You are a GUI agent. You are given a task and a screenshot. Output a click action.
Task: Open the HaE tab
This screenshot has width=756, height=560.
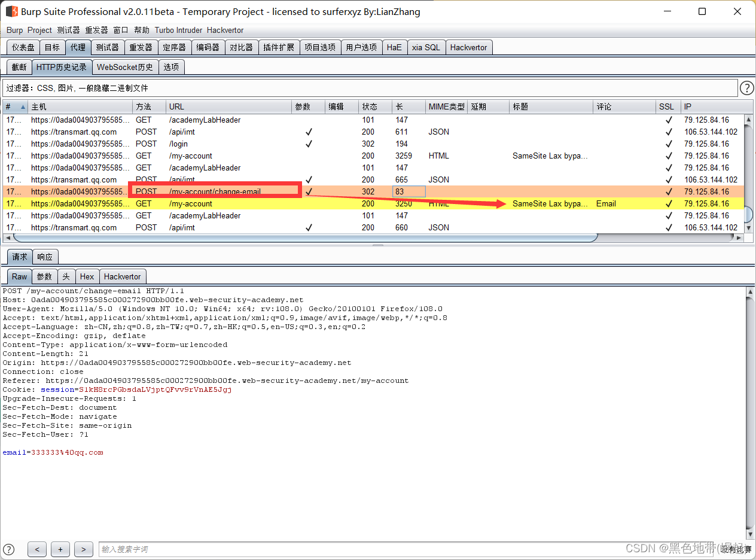(x=395, y=47)
